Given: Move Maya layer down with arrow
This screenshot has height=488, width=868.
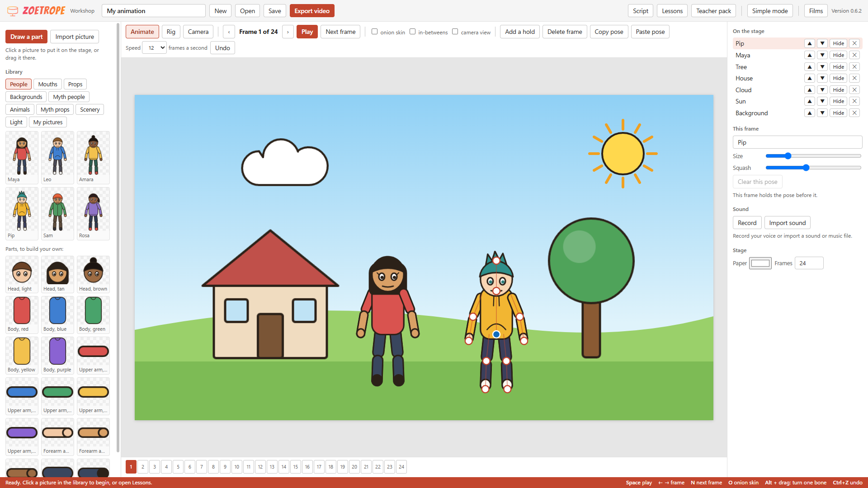Looking at the screenshot, I should [x=822, y=55].
